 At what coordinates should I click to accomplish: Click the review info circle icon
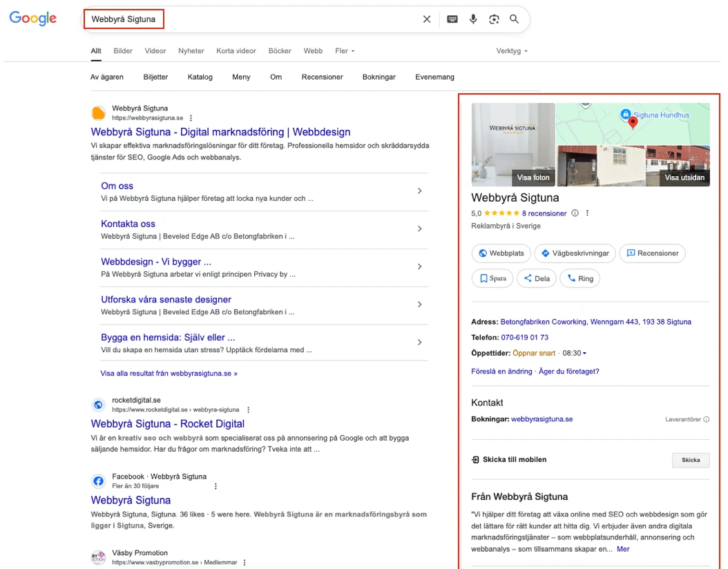pyautogui.click(x=575, y=213)
